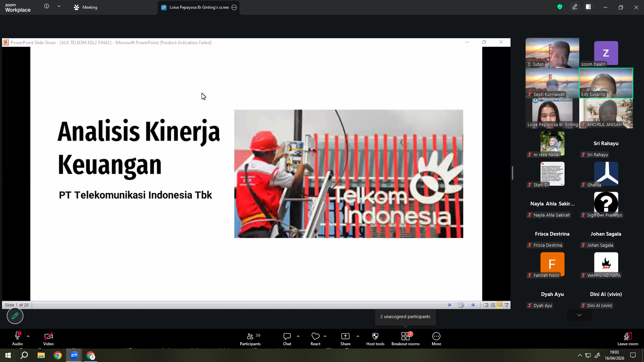The height and width of the screenshot is (362, 644).
Task: Switch to the Meeting tab
Action: pos(86,7)
